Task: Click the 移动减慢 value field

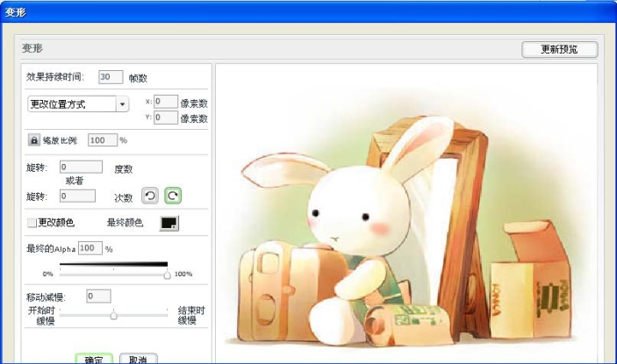Action: pyautogui.click(x=98, y=296)
